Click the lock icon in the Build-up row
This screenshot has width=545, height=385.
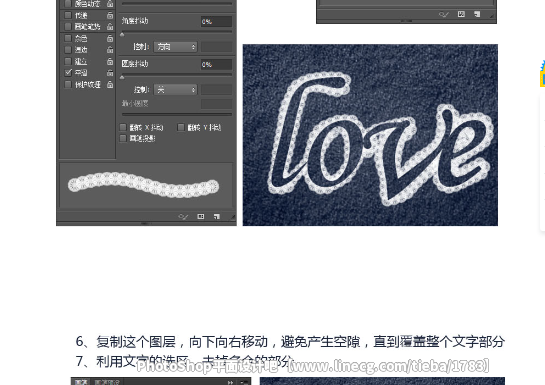(110, 61)
